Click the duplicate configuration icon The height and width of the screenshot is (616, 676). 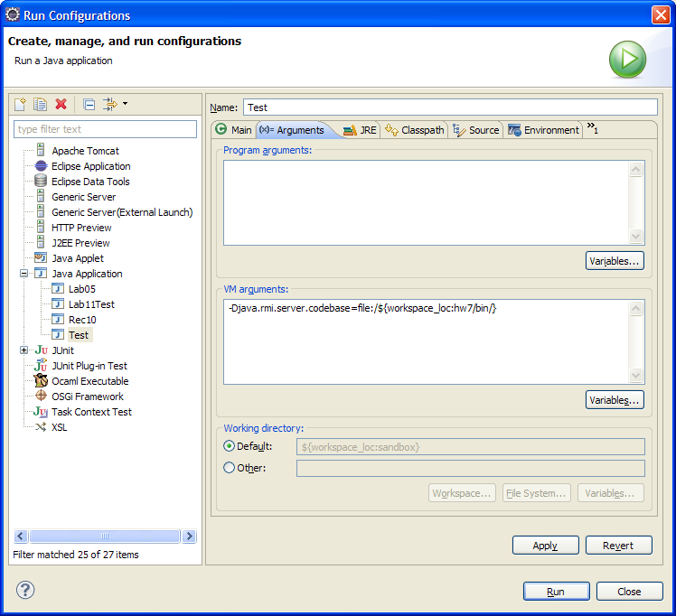pyautogui.click(x=40, y=105)
